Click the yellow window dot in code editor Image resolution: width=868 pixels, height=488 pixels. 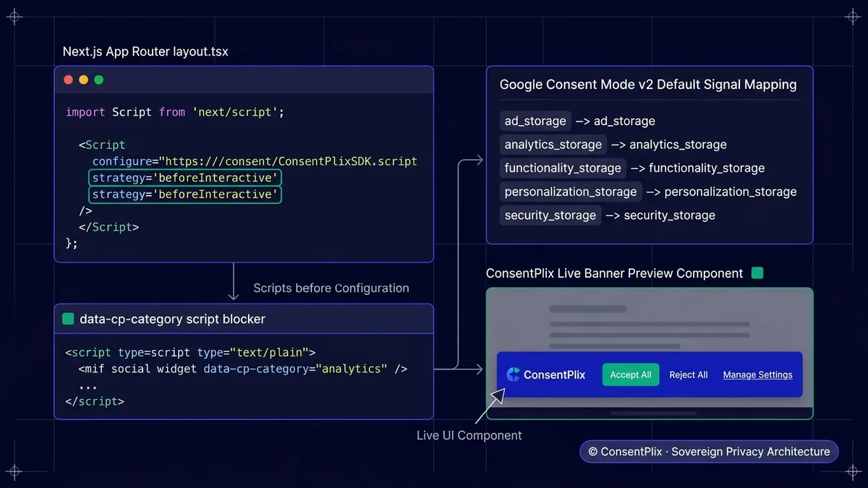click(x=84, y=80)
